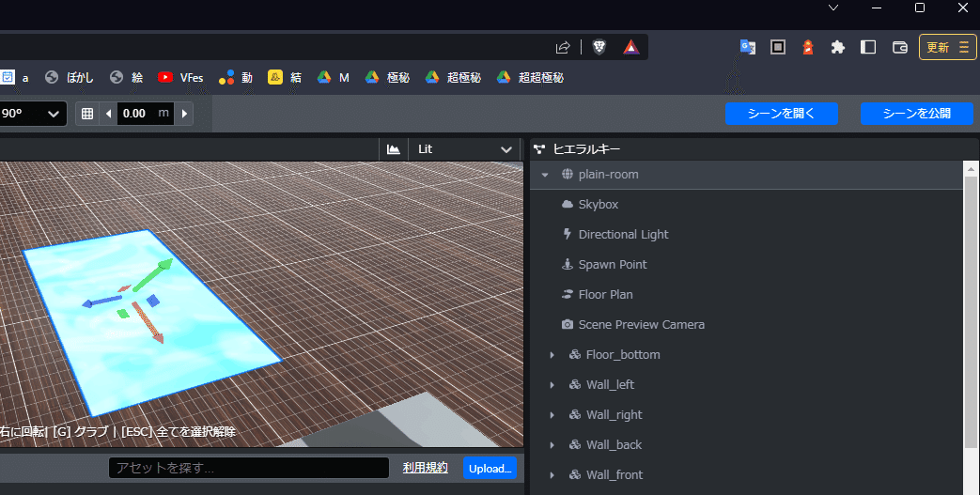
Task: Click the Upload button
Action: click(x=490, y=468)
